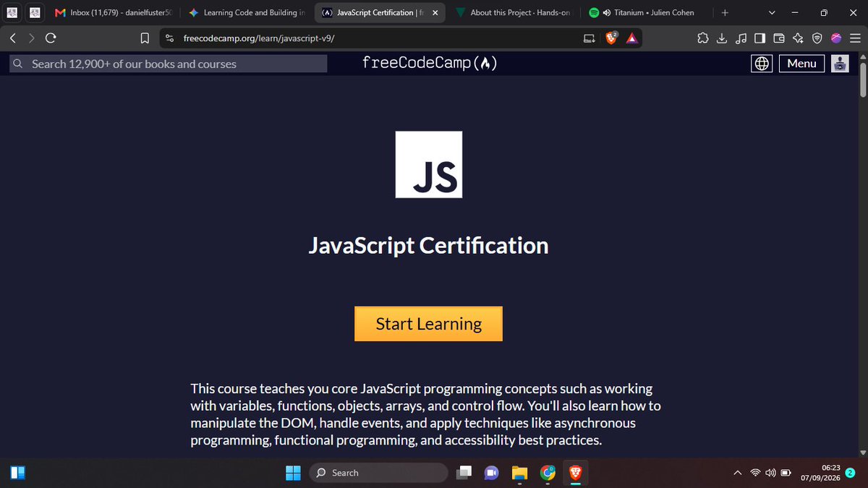Open the purple browser profile avatar

coord(835,38)
